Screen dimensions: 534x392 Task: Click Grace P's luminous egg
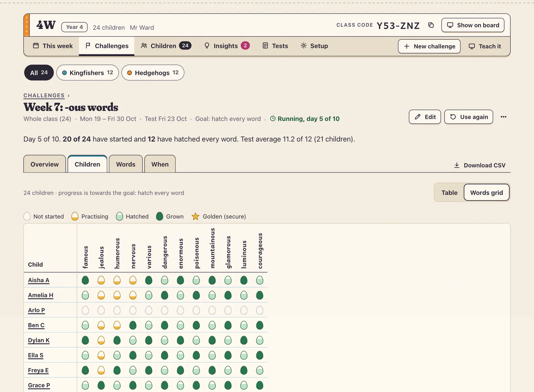[x=244, y=385]
